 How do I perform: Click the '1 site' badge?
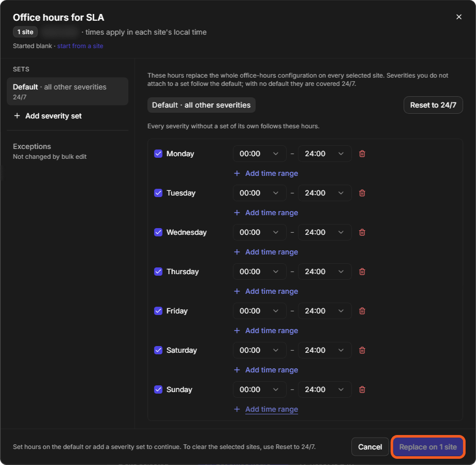point(25,32)
